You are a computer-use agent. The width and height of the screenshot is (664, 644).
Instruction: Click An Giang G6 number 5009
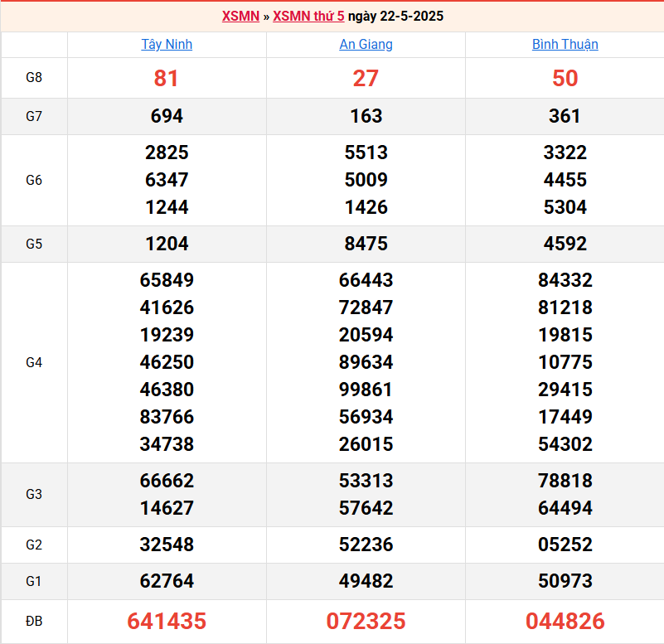pos(366,180)
